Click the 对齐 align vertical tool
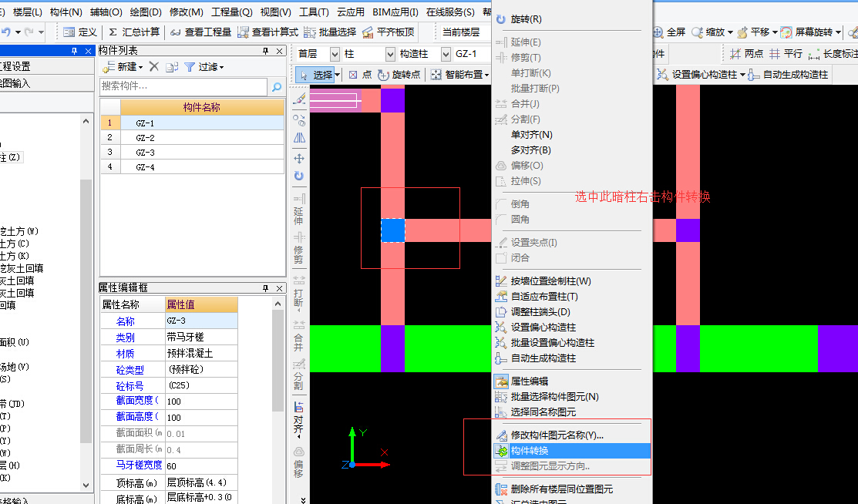The width and height of the screenshot is (858, 504). 299,420
